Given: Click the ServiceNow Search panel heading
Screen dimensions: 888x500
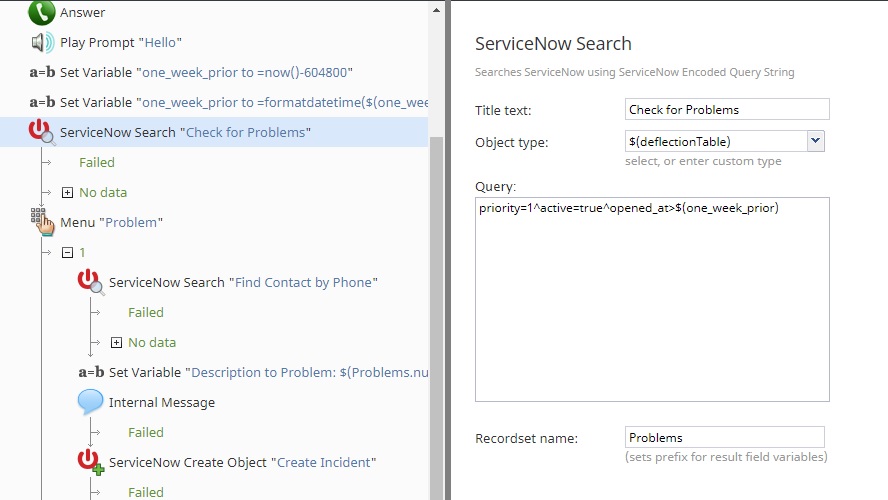Looking at the screenshot, I should [553, 44].
